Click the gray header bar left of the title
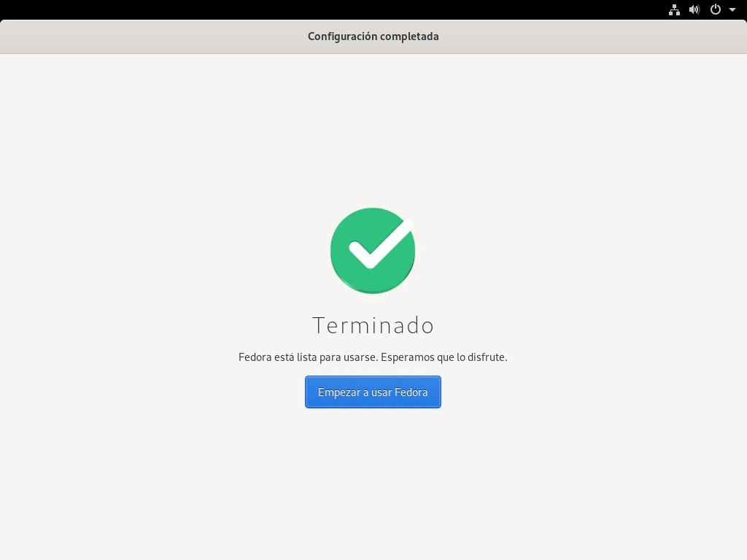Image resolution: width=747 pixels, height=560 pixels. click(x=152, y=36)
